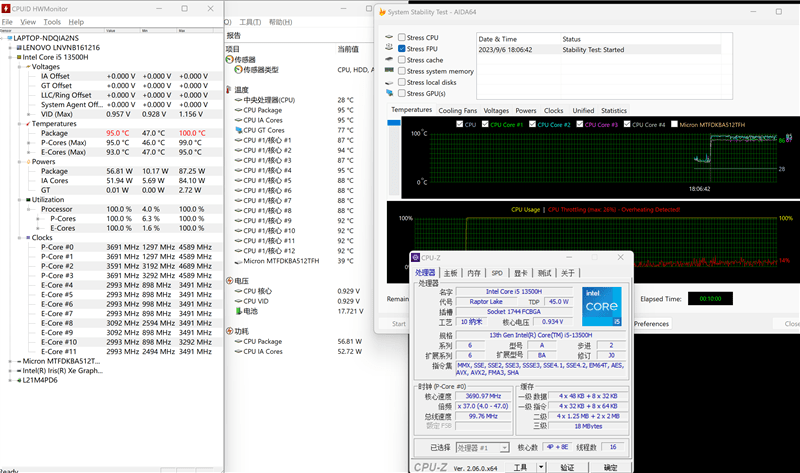Switch to the Cooling Fans tab in AIDA64
The width and height of the screenshot is (800, 473).
[458, 110]
